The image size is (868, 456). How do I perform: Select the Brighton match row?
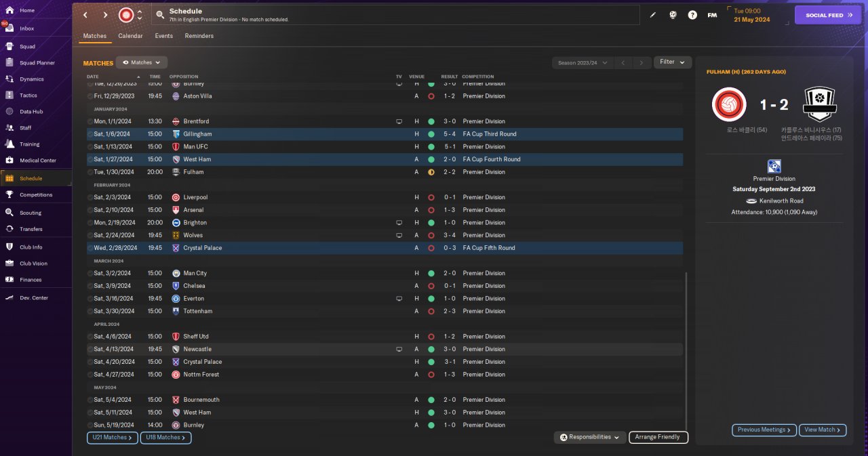tap(384, 222)
